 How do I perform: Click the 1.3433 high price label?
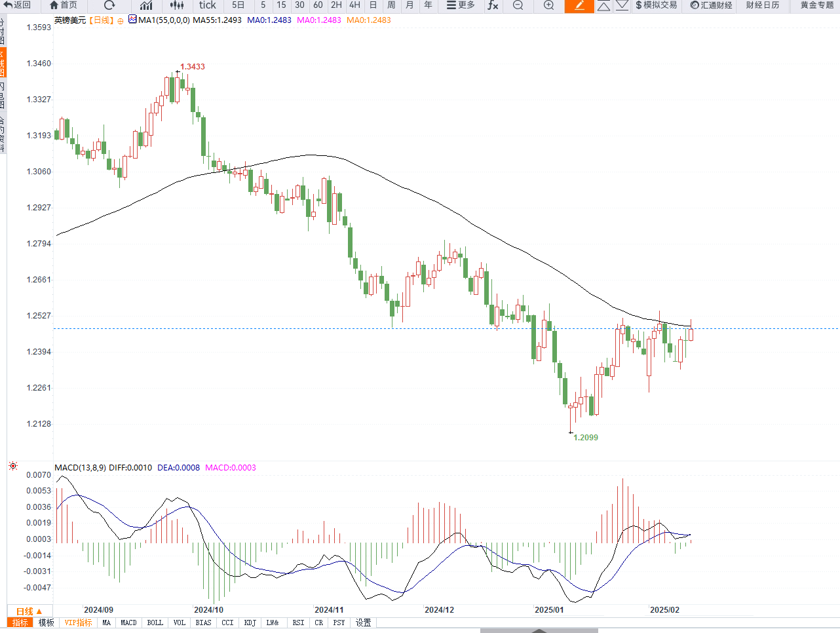193,67
